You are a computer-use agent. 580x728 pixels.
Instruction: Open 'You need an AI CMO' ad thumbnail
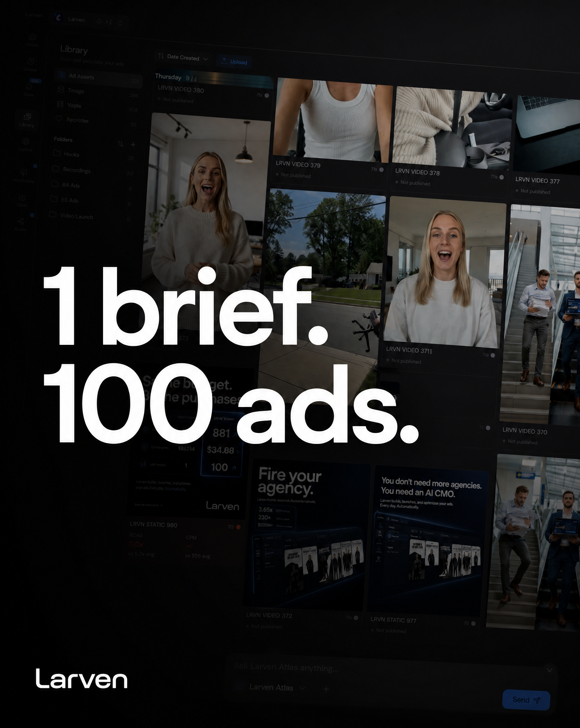point(428,540)
